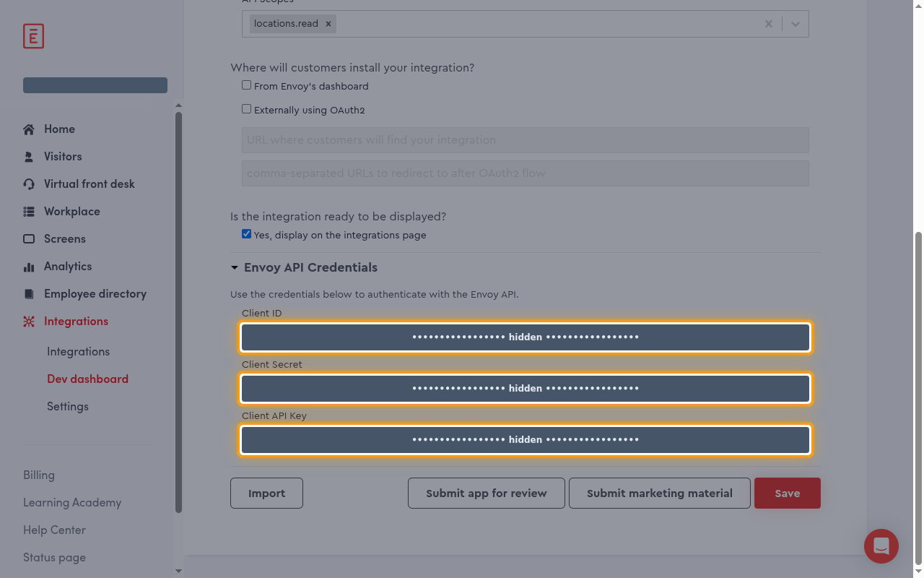924x578 pixels.
Task: Click the Visitors person icon
Action: [x=29, y=157]
